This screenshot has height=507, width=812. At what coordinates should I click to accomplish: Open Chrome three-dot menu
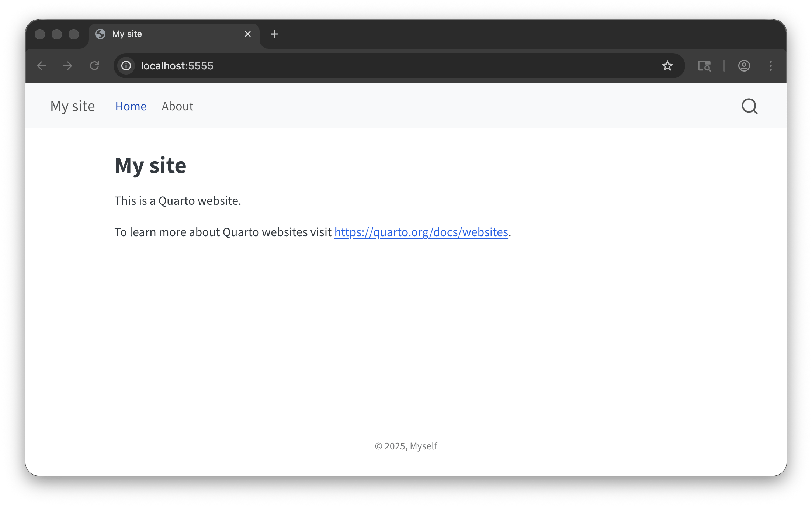(x=770, y=66)
